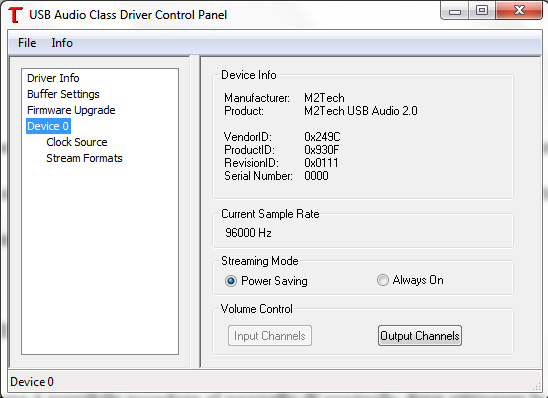Open the Firmware Upgrade page

(x=71, y=110)
